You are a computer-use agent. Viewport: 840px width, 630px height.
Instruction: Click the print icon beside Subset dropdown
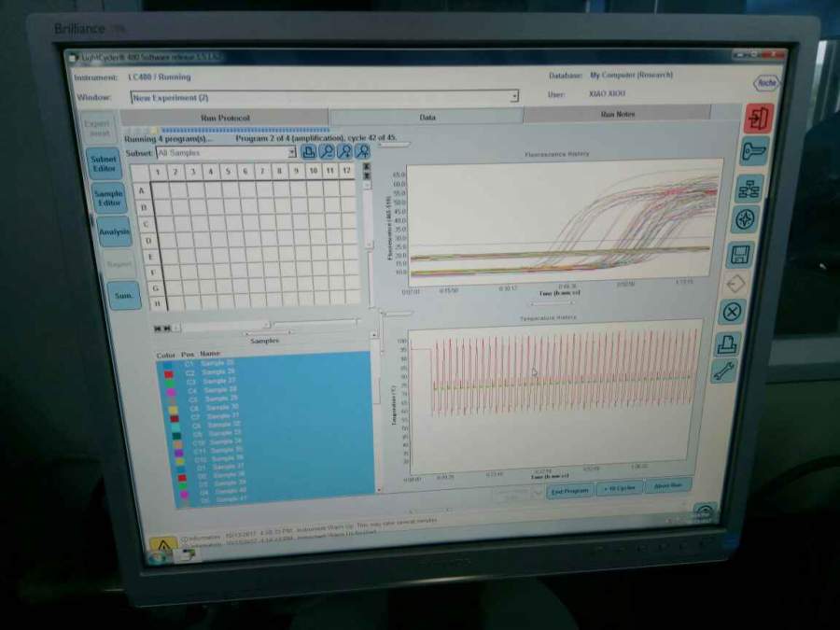[309, 152]
